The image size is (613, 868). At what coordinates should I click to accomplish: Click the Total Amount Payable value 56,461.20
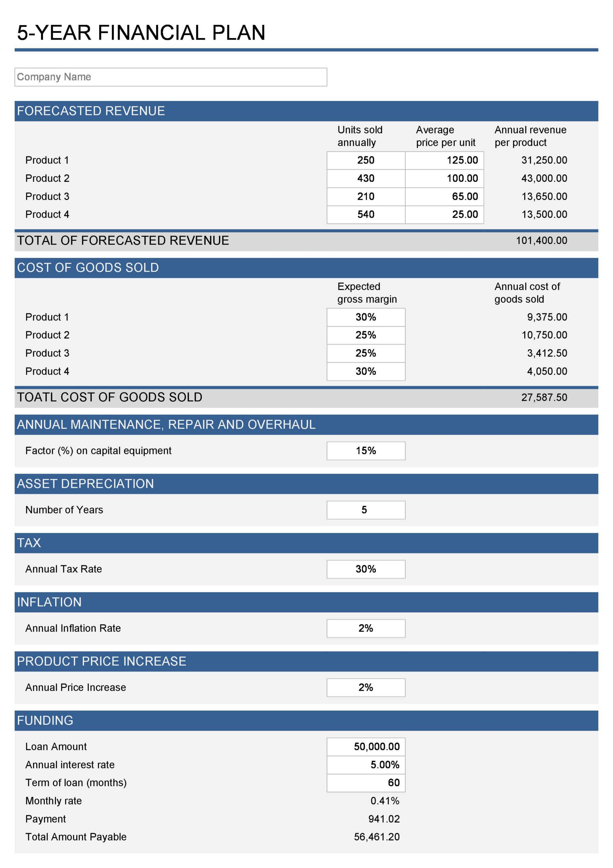(x=377, y=837)
